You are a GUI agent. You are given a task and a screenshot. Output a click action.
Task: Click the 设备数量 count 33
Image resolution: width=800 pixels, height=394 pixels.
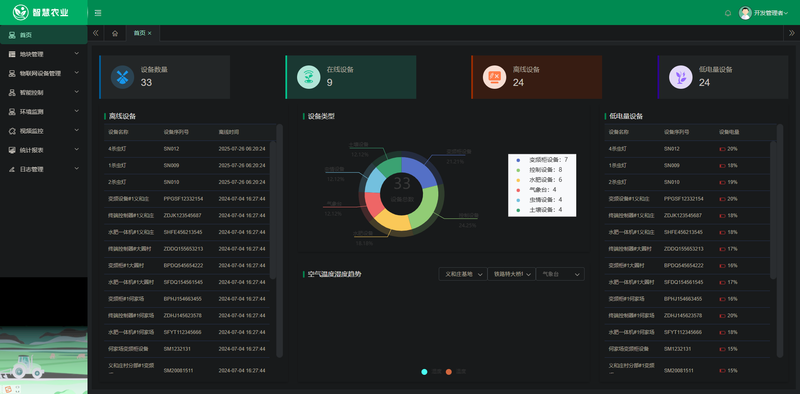click(x=146, y=83)
